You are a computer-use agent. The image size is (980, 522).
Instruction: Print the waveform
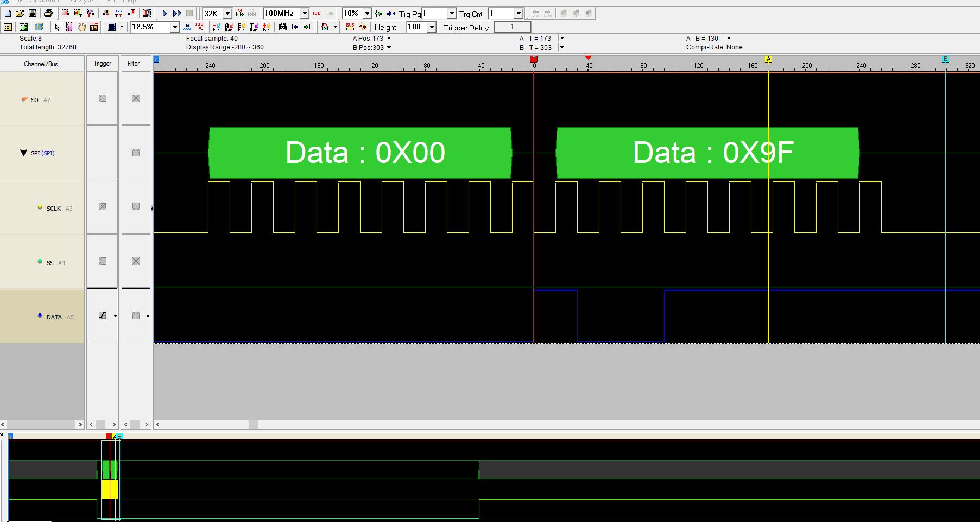coord(48,13)
